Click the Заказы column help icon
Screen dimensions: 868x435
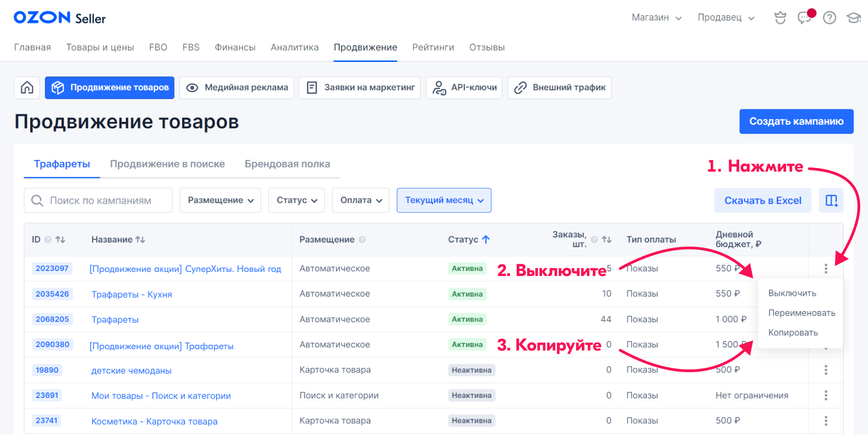click(x=594, y=240)
